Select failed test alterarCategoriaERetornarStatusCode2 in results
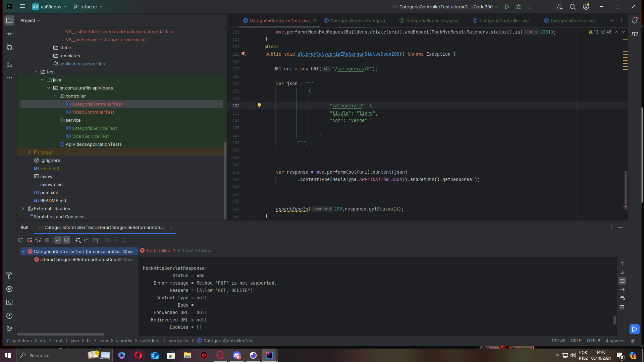The height and width of the screenshot is (362, 644). [80, 259]
